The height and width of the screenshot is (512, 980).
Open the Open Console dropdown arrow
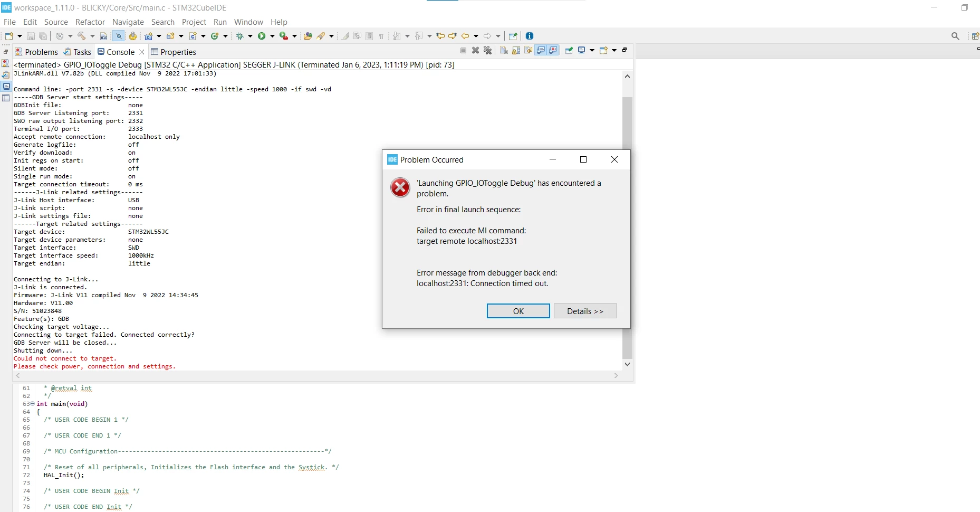614,50
